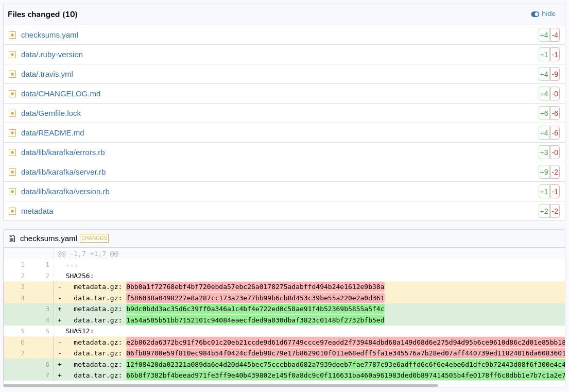This screenshot has width=569, height=392.
Task: Click the +3 additions badge for errors.rb
Action: point(544,153)
